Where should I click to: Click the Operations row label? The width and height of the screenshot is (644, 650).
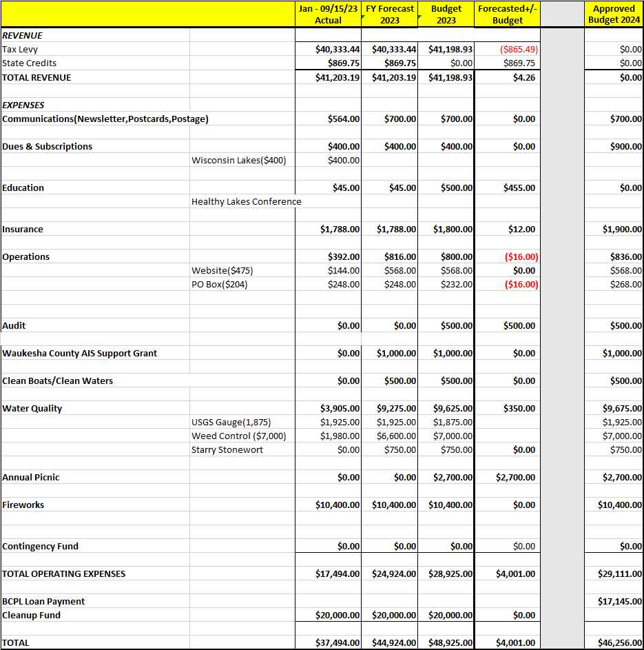(x=25, y=257)
